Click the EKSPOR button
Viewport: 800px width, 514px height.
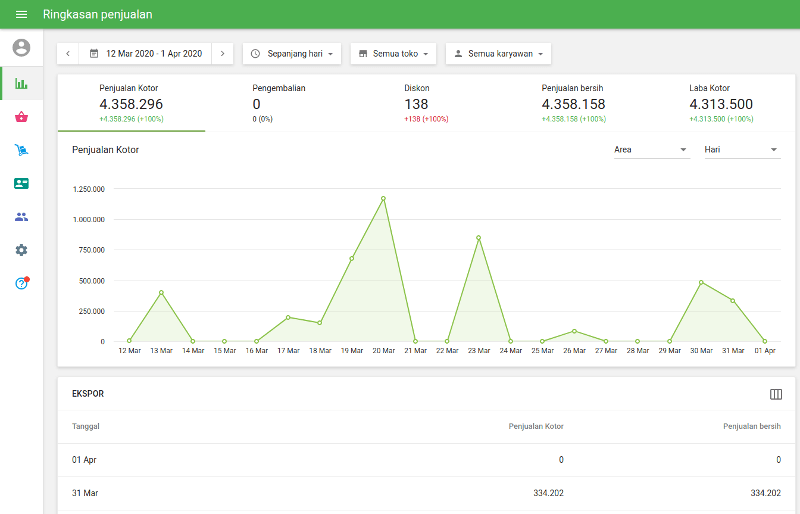tap(88, 394)
